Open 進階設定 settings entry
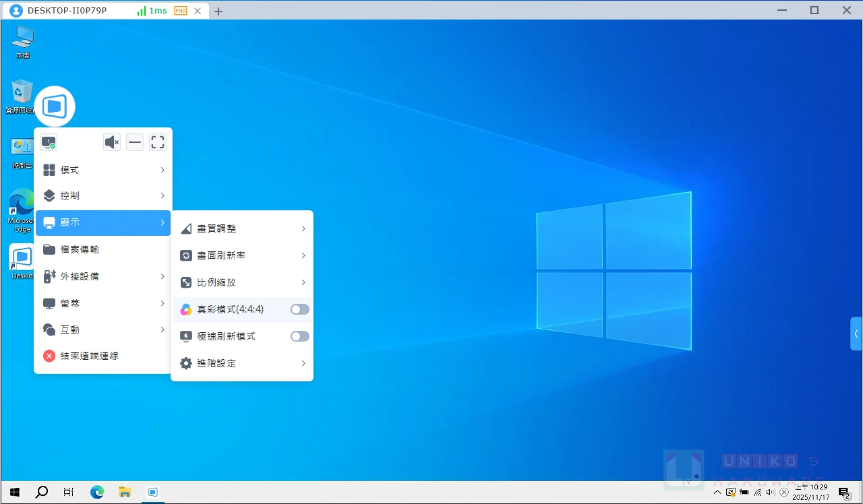The width and height of the screenshot is (863, 504). pyautogui.click(x=242, y=363)
